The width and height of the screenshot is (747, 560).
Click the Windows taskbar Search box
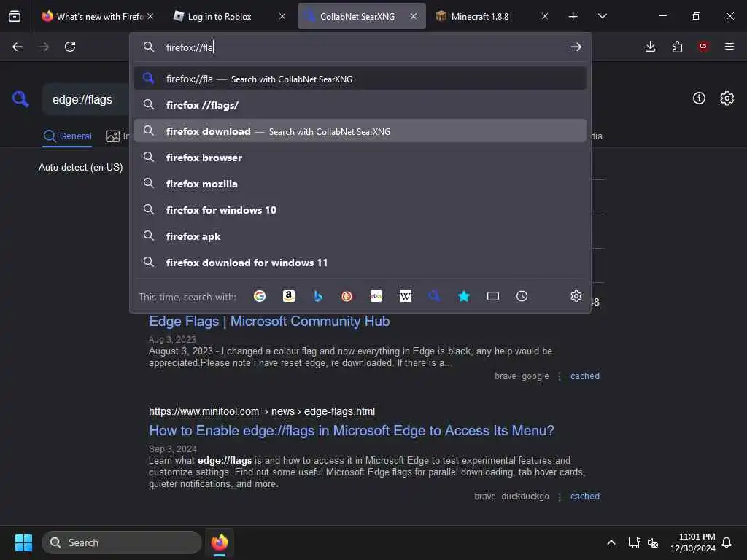click(122, 542)
